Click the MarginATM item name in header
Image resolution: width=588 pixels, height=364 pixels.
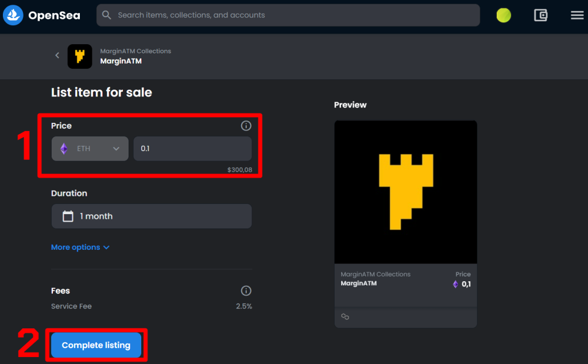click(121, 61)
